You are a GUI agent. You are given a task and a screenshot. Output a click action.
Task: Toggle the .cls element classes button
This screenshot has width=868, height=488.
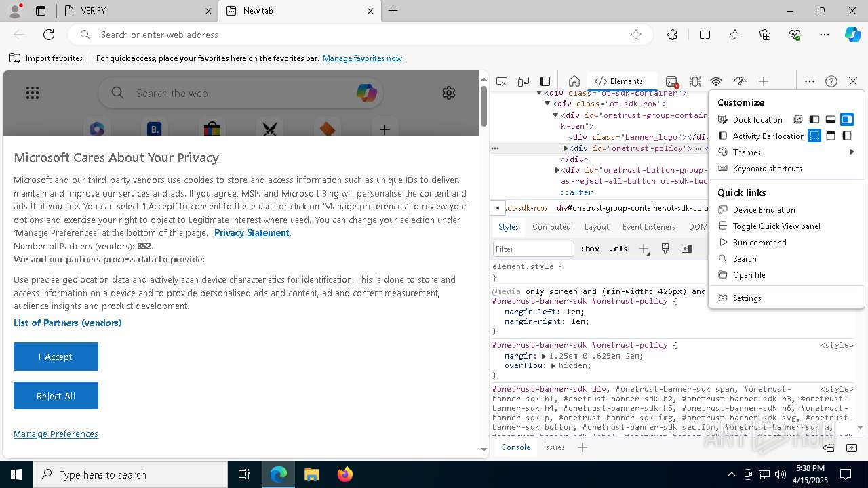618,249
